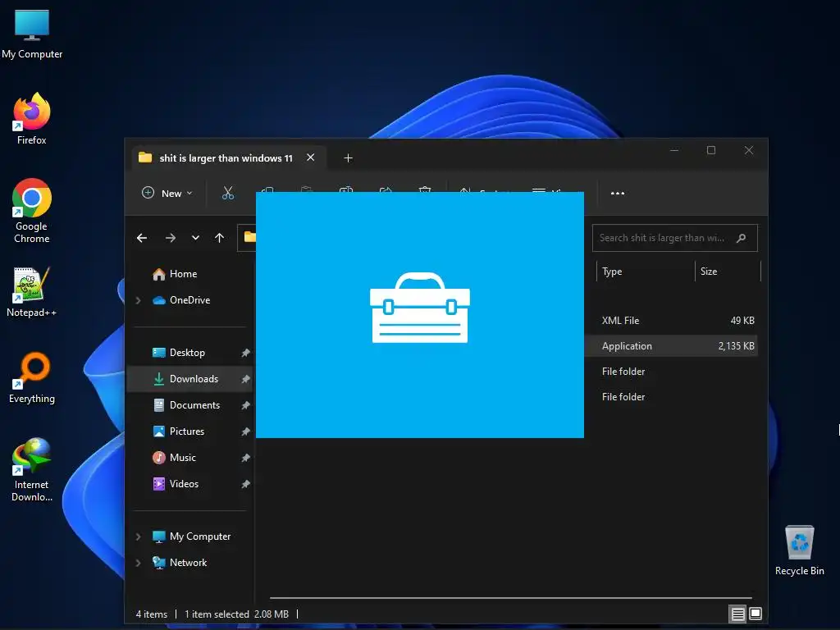
Task: Unpin Videos from quick access
Action: pyautogui.click(x=245, y=484)
